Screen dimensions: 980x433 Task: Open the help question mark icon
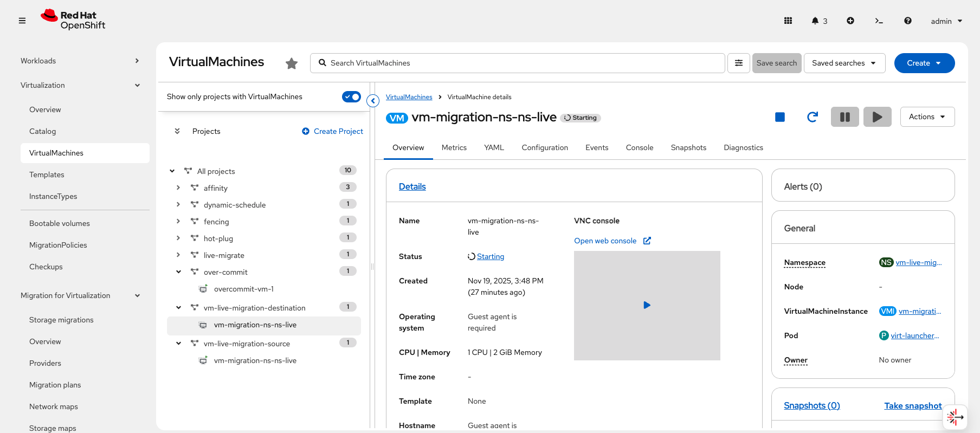(907, 21)
